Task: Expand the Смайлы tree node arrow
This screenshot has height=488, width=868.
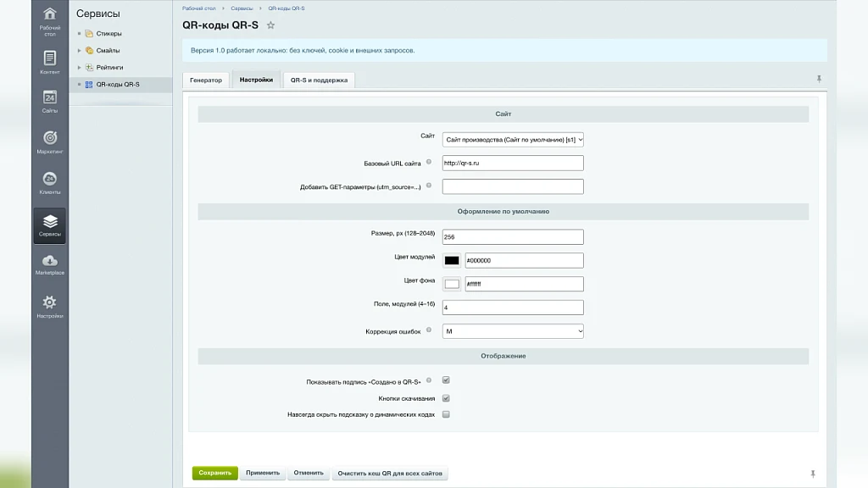Action: coord(79,50)
